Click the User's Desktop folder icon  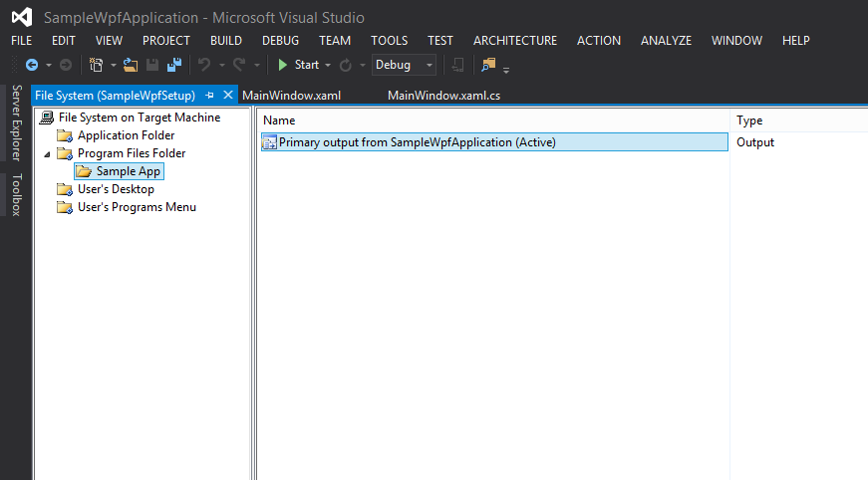pos(65,189)
